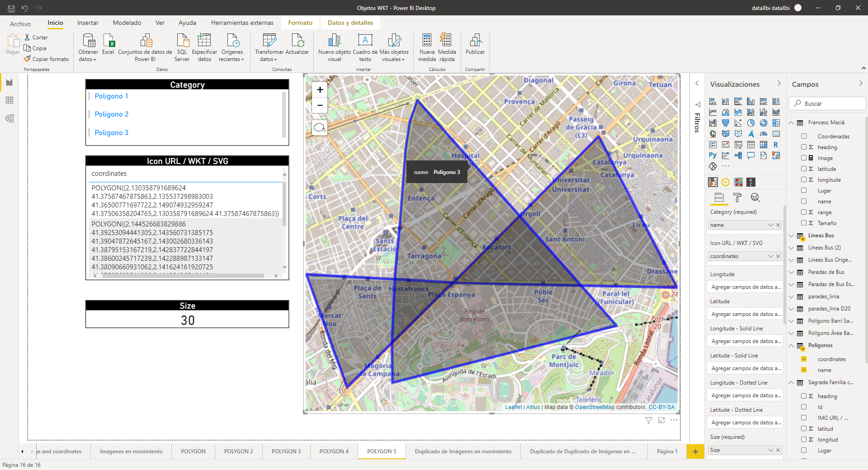Open the Model view from left sidebar
The width and height of the screenshot is (868, 470).
coord(9,118)
